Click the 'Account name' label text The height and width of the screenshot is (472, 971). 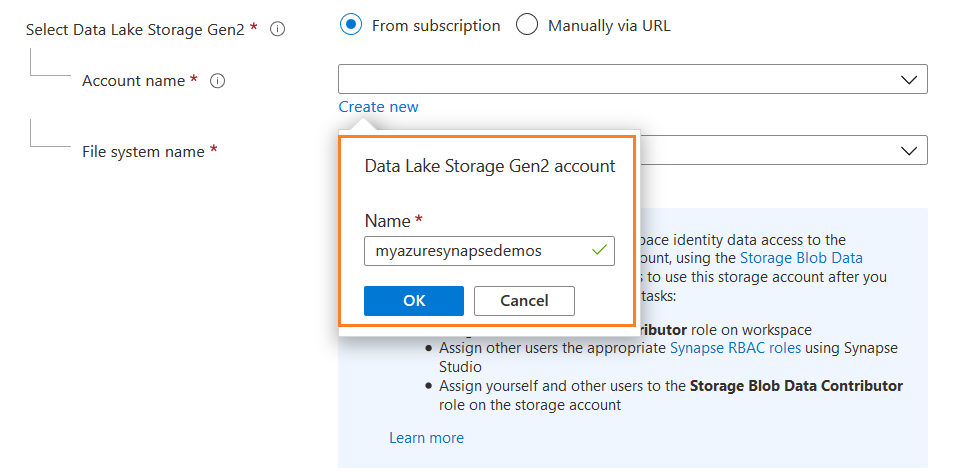[x=134, y=81]
